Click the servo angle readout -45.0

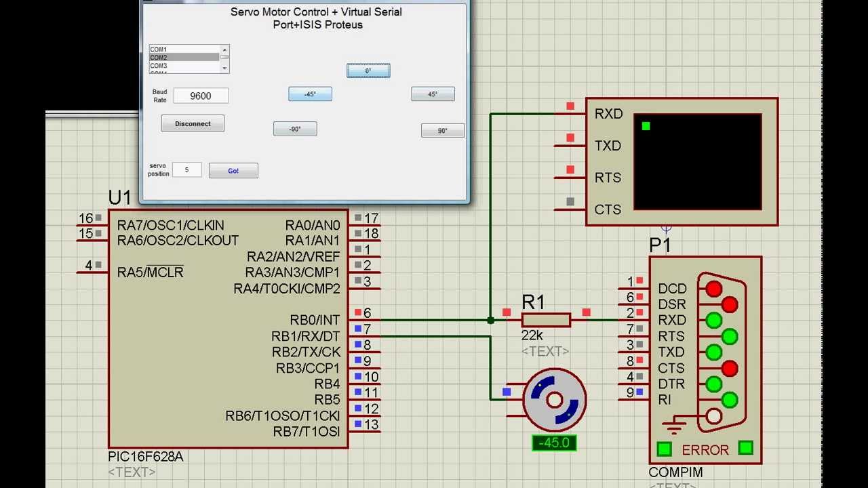coord(555,443)
